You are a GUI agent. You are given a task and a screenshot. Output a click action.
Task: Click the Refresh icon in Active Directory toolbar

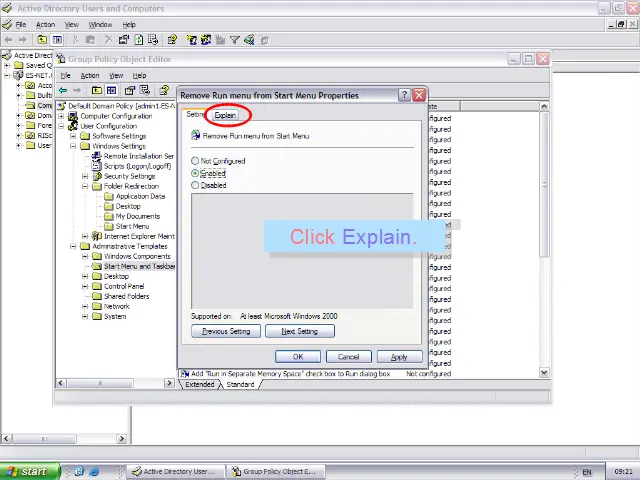138,40
